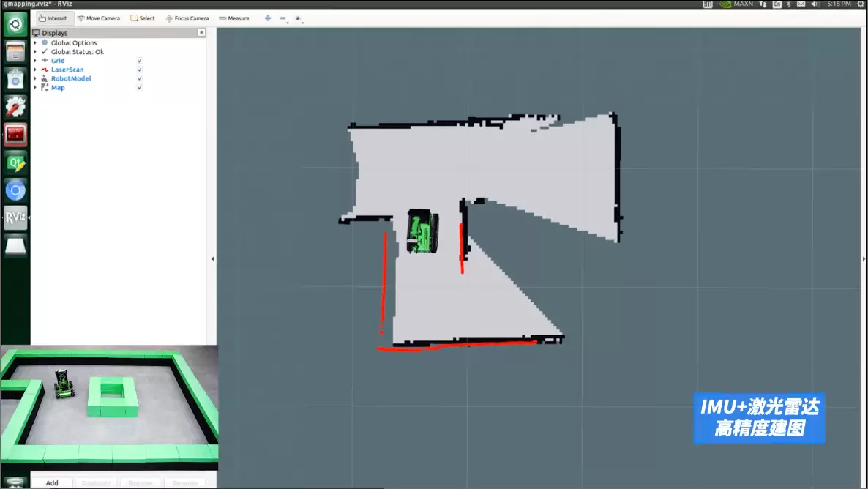
Task: Open the Bluetooth tray indicator
Action: [789, 4]
